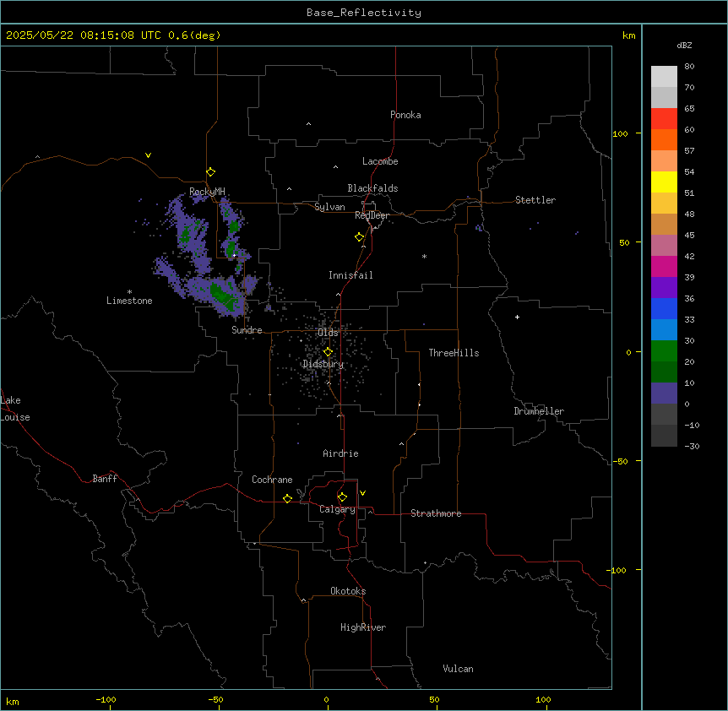The height and width of the screenshot is (711, 728).
Task: Click the Sylvan label
Action: point(329,207)
